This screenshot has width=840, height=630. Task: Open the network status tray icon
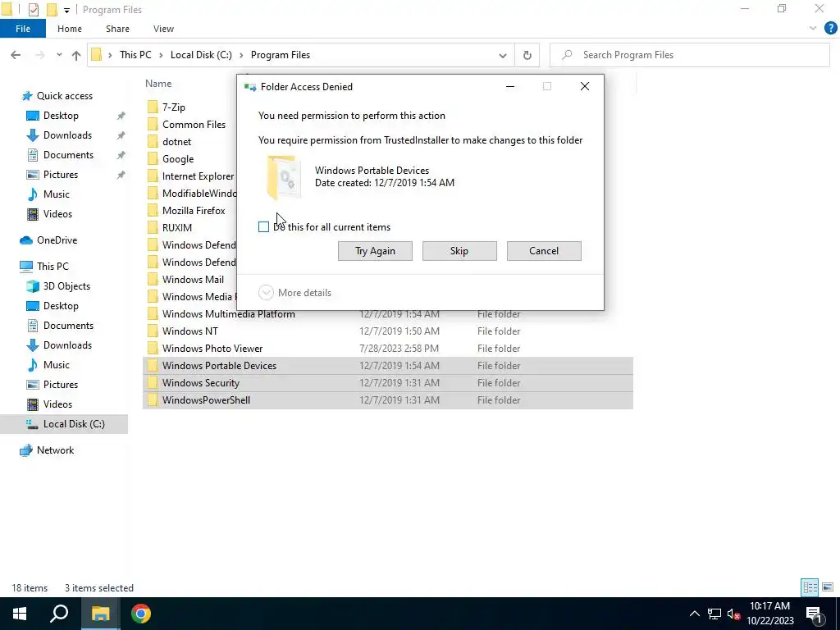(714, 614)
